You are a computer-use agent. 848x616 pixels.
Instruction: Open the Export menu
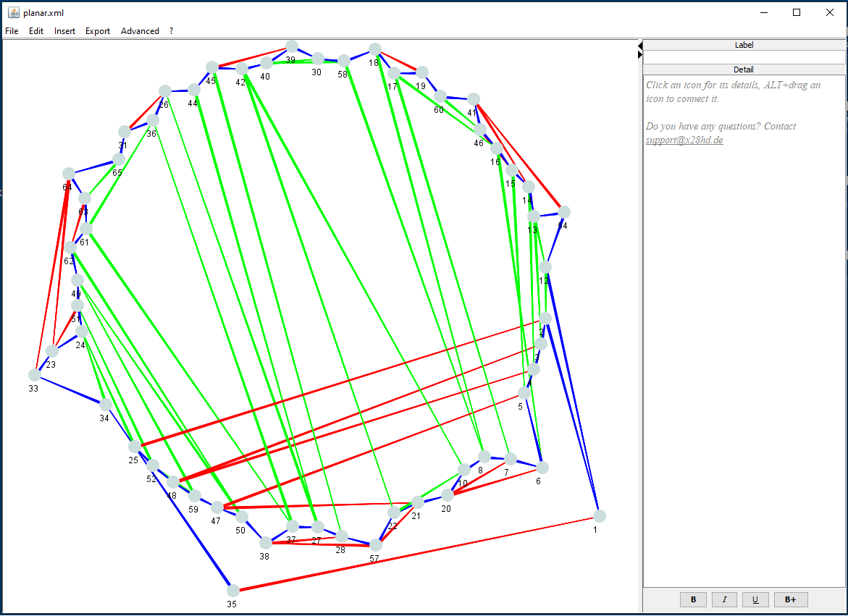point(98,31)
